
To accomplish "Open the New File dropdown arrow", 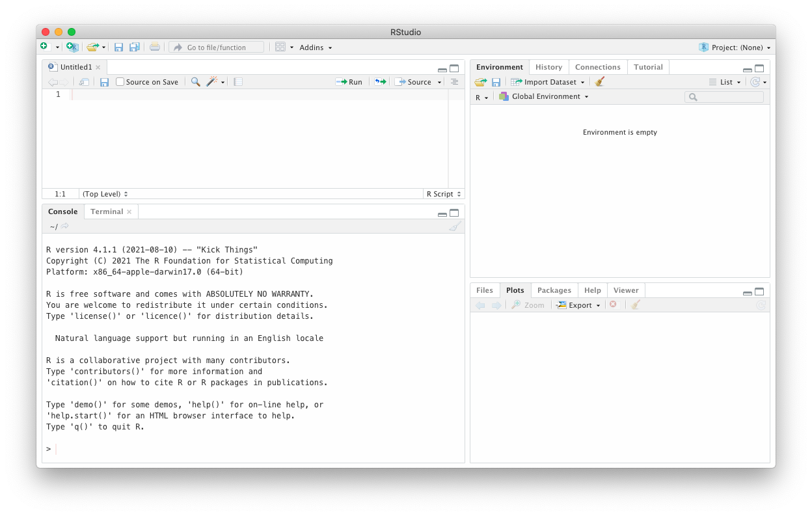I will click(57, 48).
